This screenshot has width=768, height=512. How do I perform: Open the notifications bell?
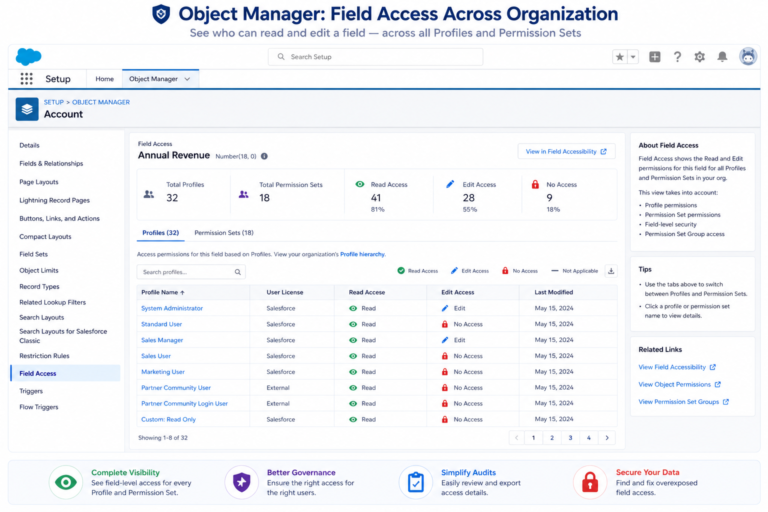coord(722,57)
